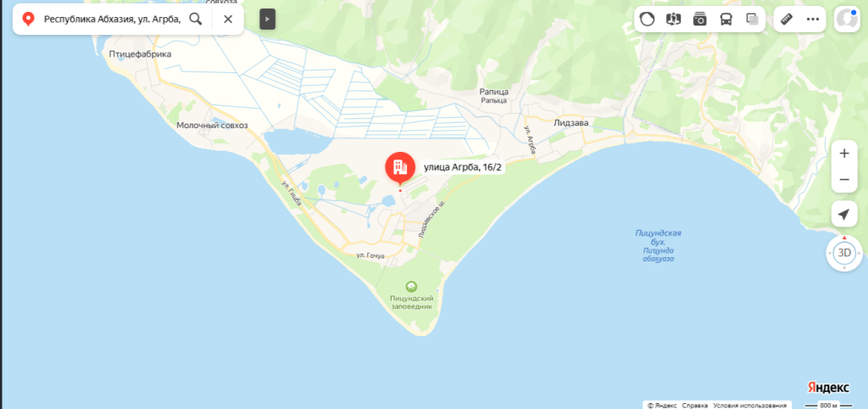Expand the collapsed side panel

267,20
